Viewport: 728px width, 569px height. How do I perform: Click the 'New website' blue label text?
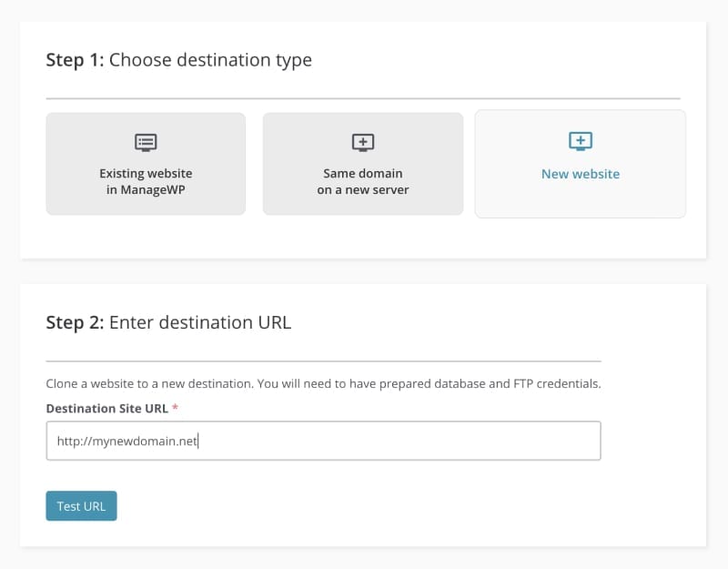point(580,174)
